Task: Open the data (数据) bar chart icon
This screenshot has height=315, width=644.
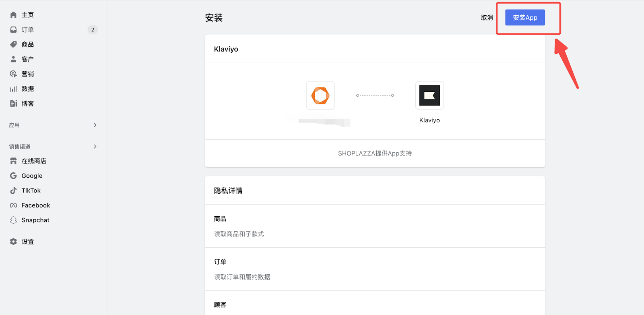Action: (13, 89)
